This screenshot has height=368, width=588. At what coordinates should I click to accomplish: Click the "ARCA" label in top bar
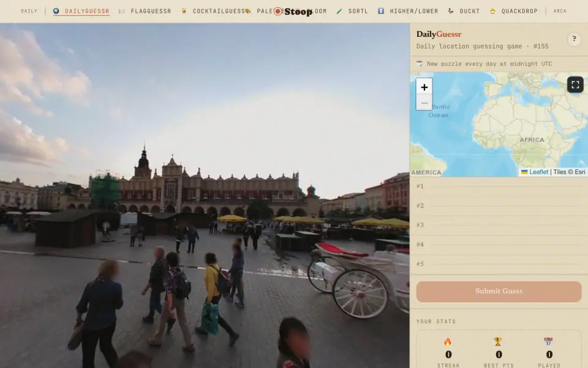560,11
